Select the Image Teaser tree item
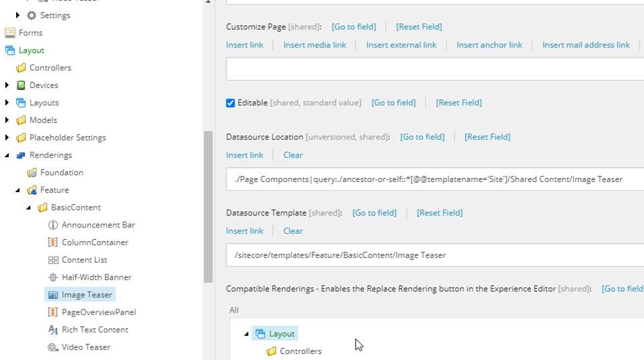 (x=87, y=295)
